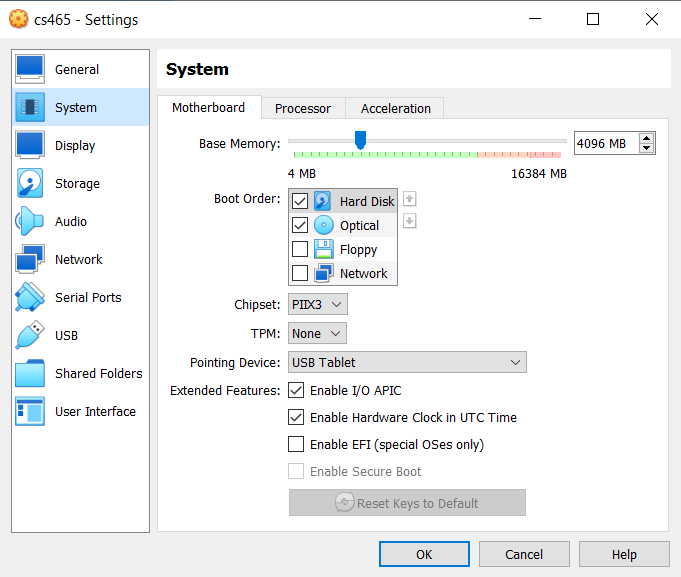The width and height of the screenshot is (681, 577).
Task: Open the Serial Ports icon
Action: point(30,297)
